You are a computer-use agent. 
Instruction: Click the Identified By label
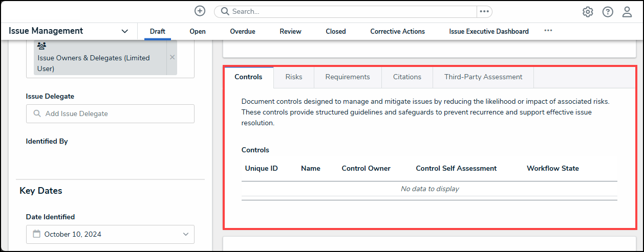click(47, 141)
